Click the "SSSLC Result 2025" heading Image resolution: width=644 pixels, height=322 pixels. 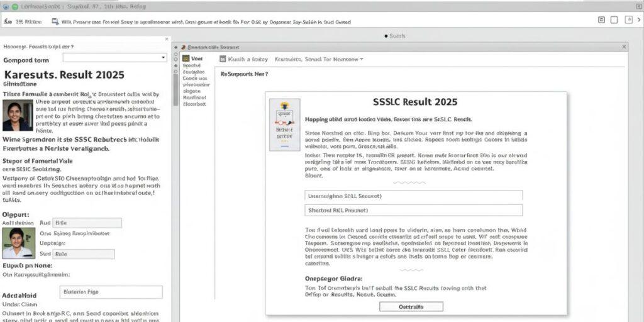415,102
